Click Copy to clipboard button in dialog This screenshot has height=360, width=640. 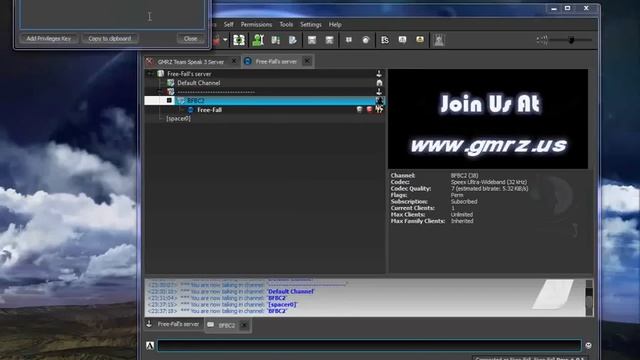(x=110, y=38)
